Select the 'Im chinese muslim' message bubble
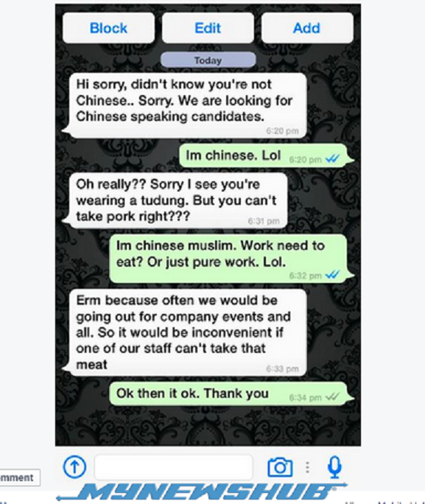The image size is (425, 504). click(231, 259)
